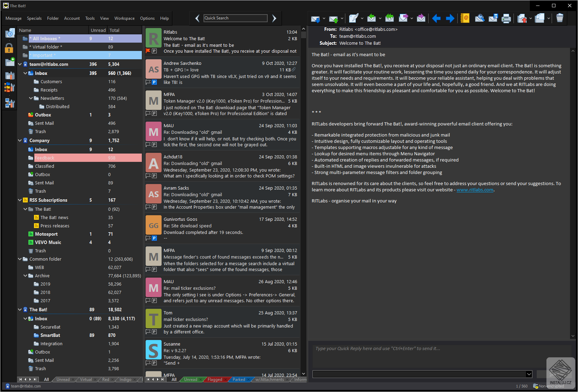Open the Specials menu
This screenshot has height=392, width=578.
tap(34, 18)
